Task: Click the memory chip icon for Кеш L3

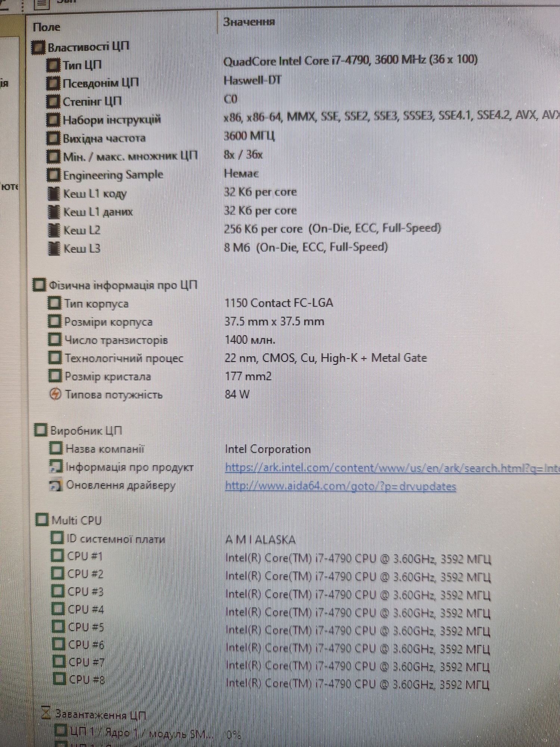Action: tap(55, 248)
